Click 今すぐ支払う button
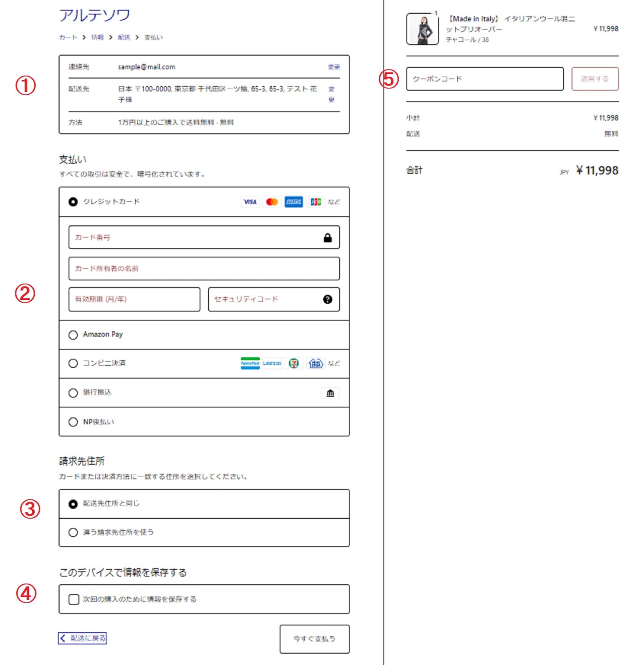Screen dimensions: 644x665 click(314, 639)
